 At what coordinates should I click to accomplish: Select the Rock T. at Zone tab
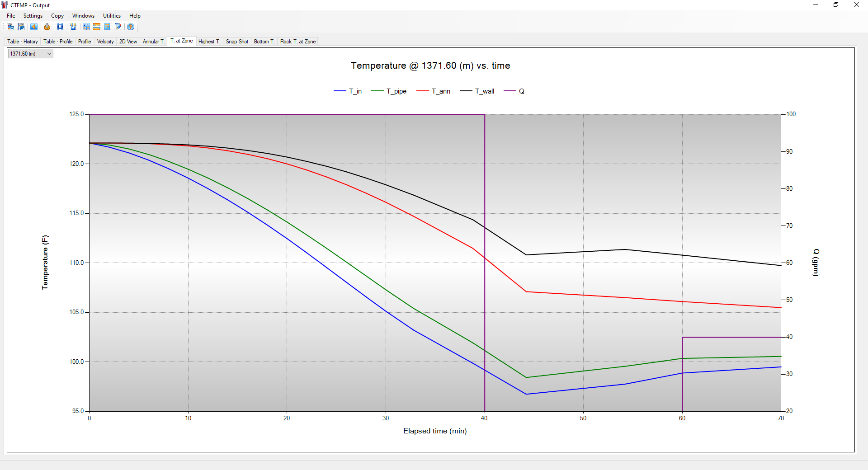[298, 42]
